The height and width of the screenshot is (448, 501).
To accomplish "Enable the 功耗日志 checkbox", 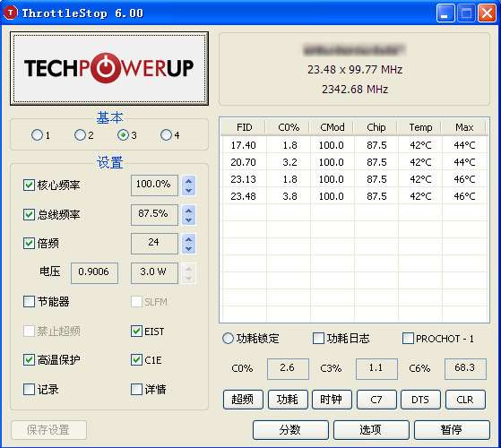I will point(318,339).
